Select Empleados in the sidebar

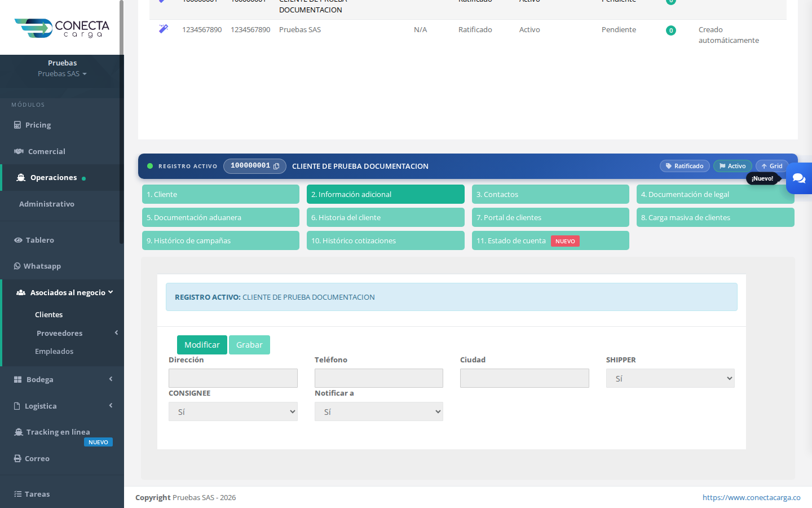click(54, 351)
